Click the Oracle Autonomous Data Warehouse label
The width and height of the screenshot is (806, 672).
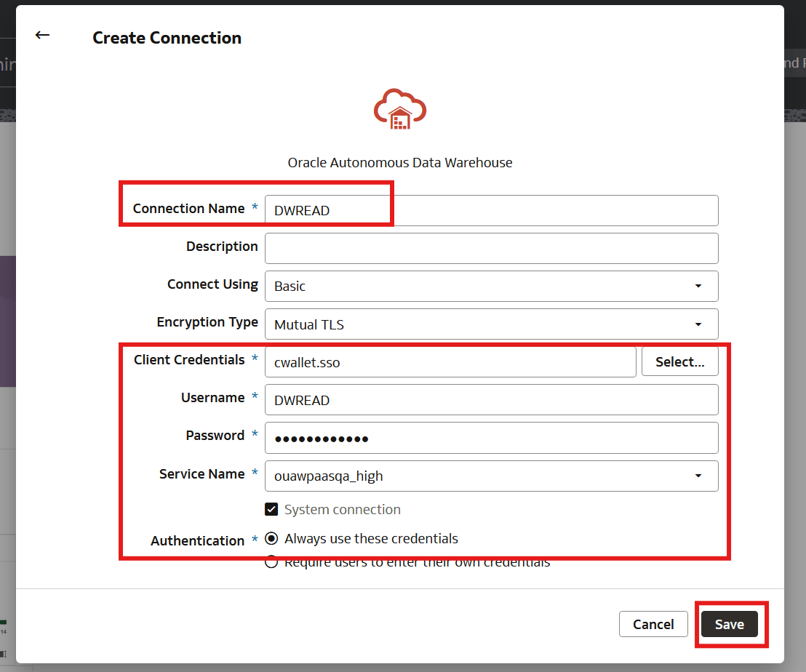click(x=399, y=162)
